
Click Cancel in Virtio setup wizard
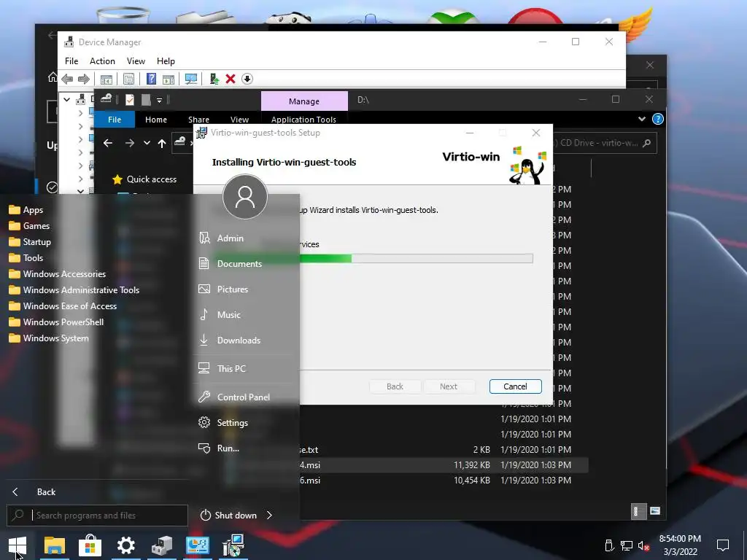(516, 386)
